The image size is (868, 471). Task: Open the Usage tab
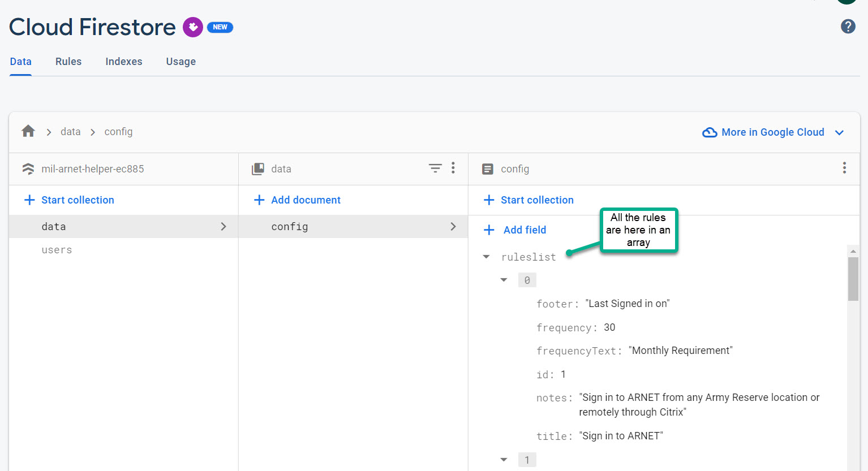181,62
